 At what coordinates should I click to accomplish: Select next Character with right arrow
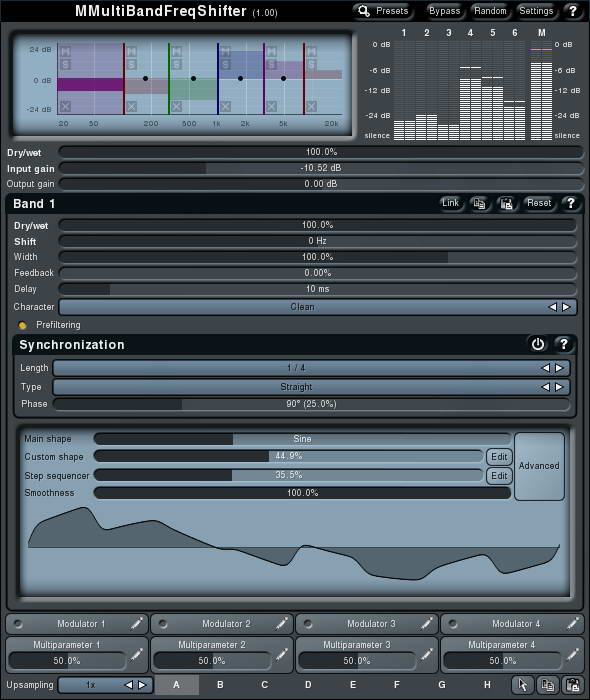(x=566, y=307)
